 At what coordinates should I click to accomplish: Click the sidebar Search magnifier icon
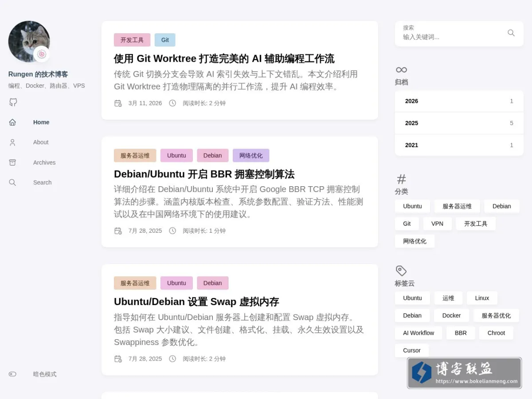pyautogui.click(x=12, y=183)
